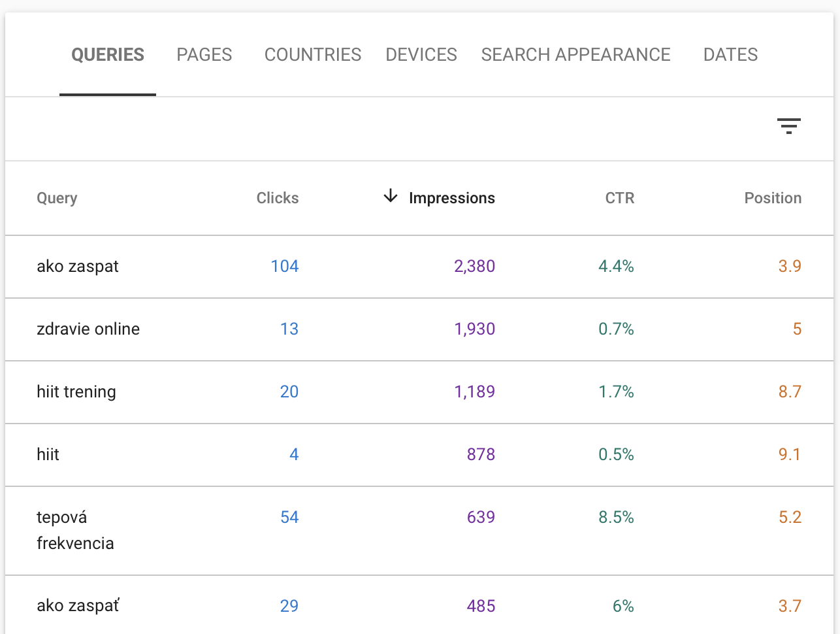840x634 pixels.
Task: Select the 'zdravie online' query
Action: click(x=88, y=329)
